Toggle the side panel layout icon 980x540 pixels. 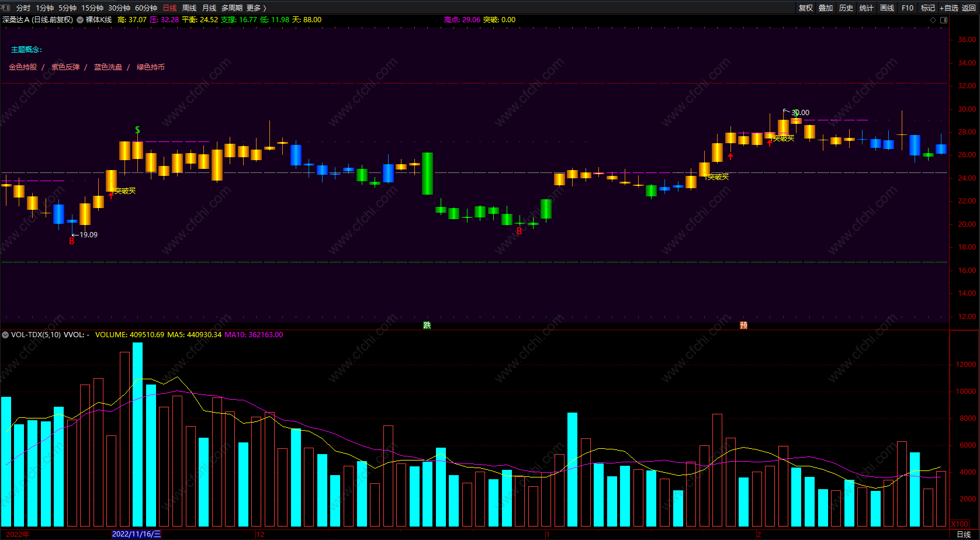pyautogui.click(x=943, y=20)
